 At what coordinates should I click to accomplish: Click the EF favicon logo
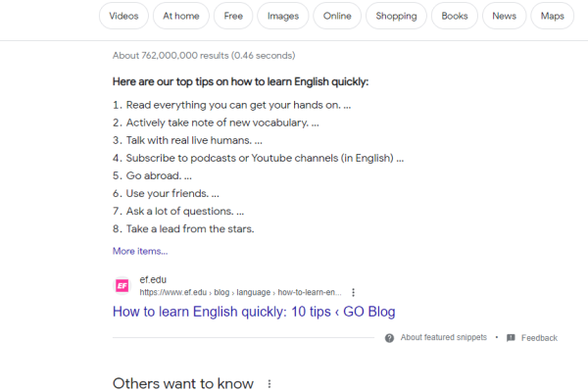(122, 286)
